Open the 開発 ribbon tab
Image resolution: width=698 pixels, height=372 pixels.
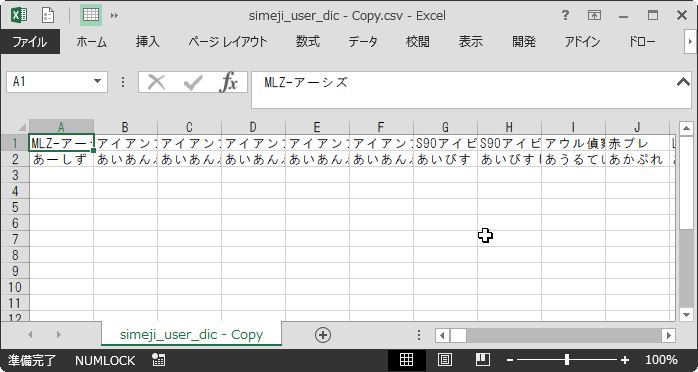(524, 42)
